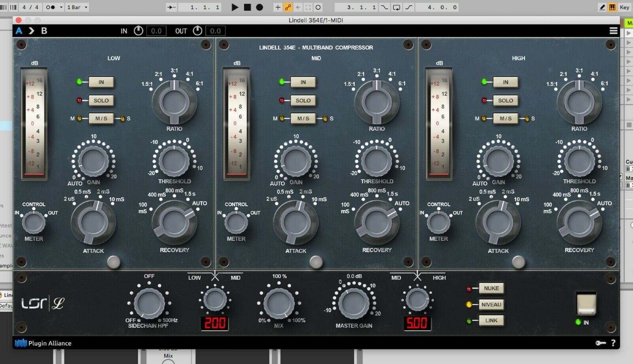The height and width of the screenshot is (364, 633).
Task: Enable the NUKE button
Action: pyautogui.click(x=491, y=288)
